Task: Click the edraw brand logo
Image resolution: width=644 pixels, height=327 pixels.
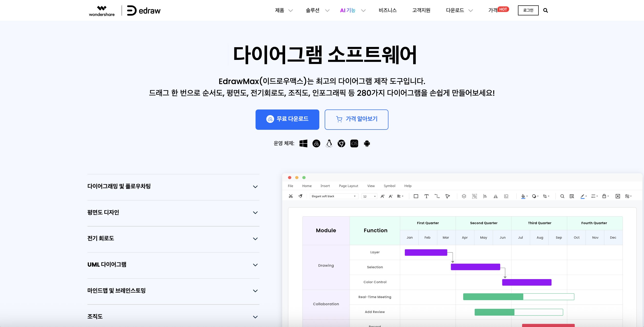Action: click(144, 11)
